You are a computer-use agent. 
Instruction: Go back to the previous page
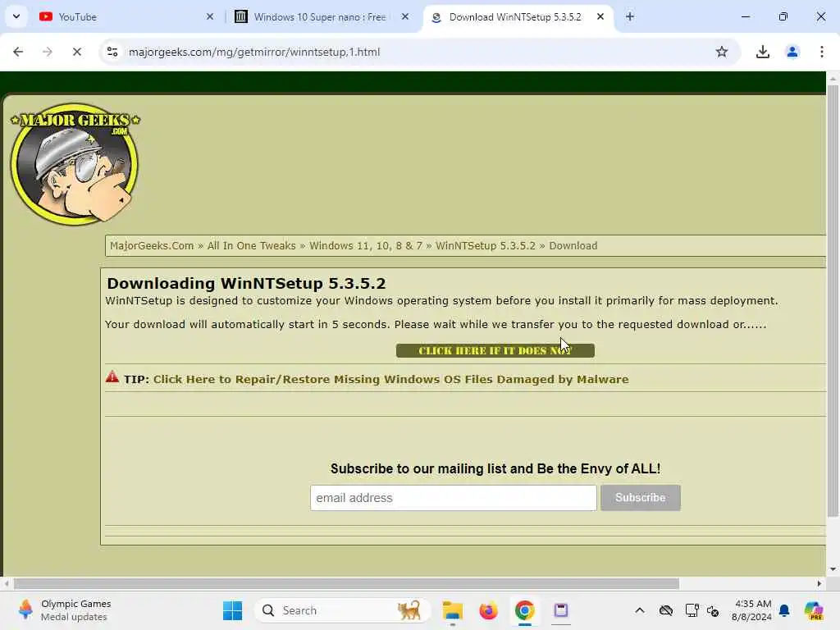click(18, 52)
